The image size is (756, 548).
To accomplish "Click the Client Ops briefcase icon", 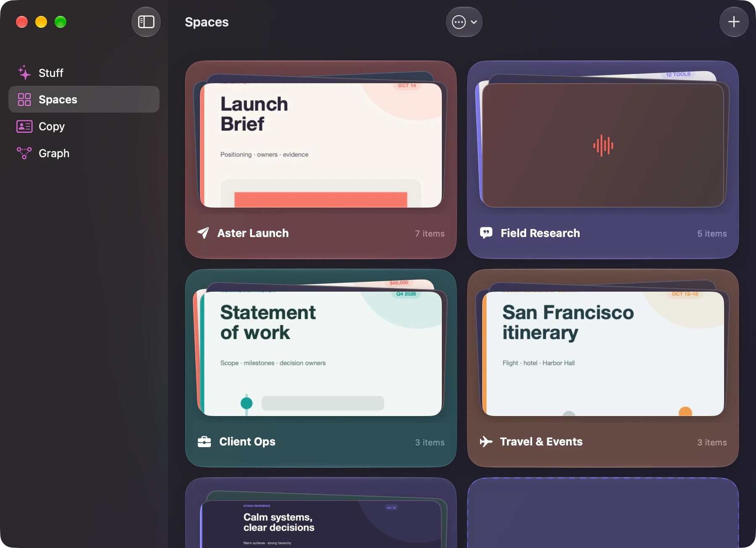I will coord(204,442).
